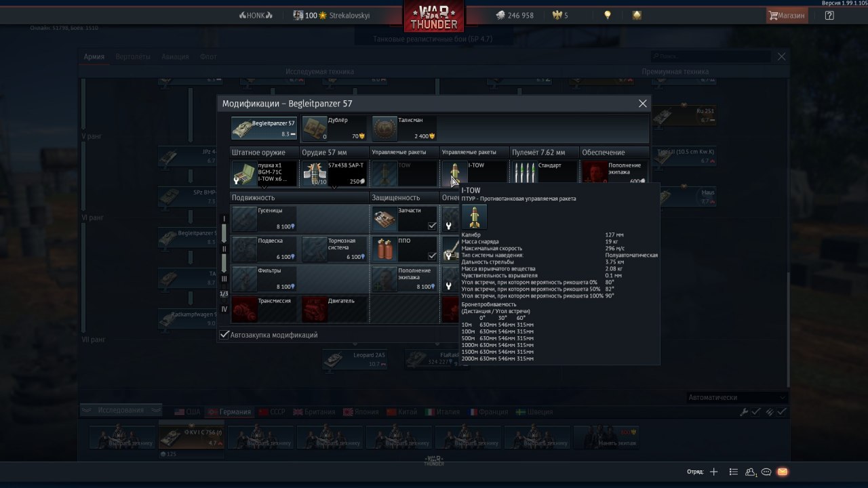Click the War Thunder logo
Image resolution: width=868 pixels, height=488 pixels.
pyautogui.click(x=434, y=17)
